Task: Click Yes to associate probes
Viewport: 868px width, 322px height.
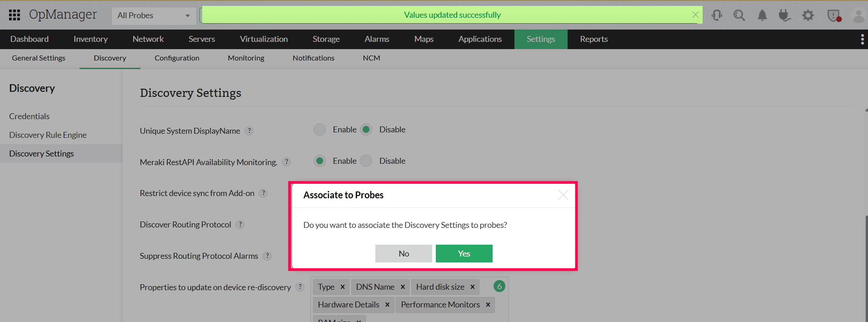Action: tap(464, 254)
